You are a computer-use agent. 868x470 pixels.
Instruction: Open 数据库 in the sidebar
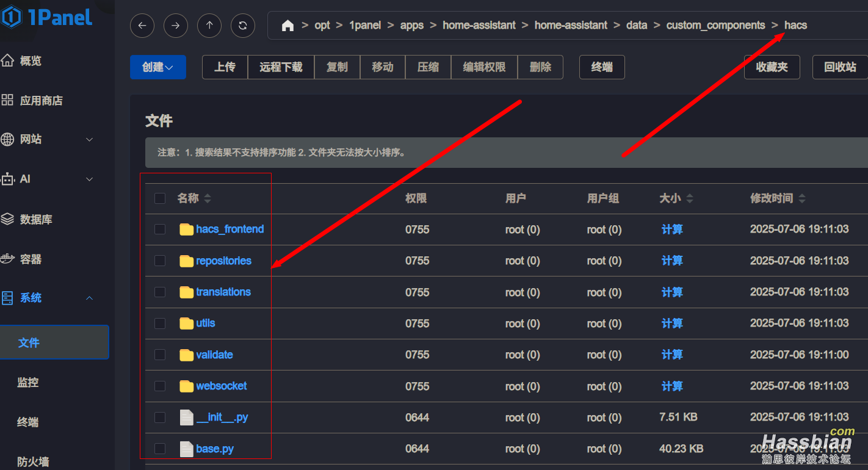[36, 219]
